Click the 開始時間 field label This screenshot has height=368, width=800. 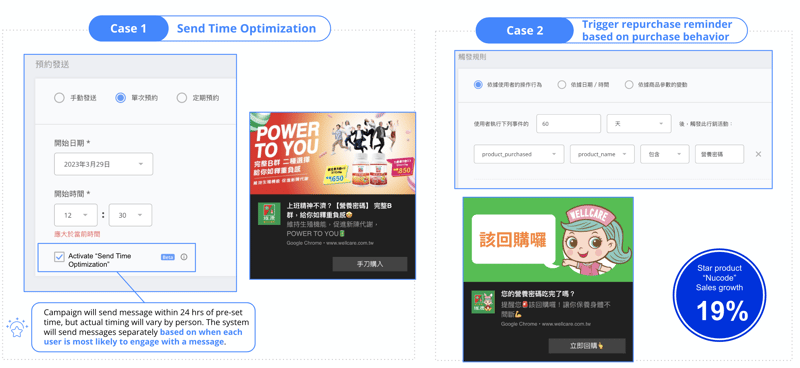72,193
